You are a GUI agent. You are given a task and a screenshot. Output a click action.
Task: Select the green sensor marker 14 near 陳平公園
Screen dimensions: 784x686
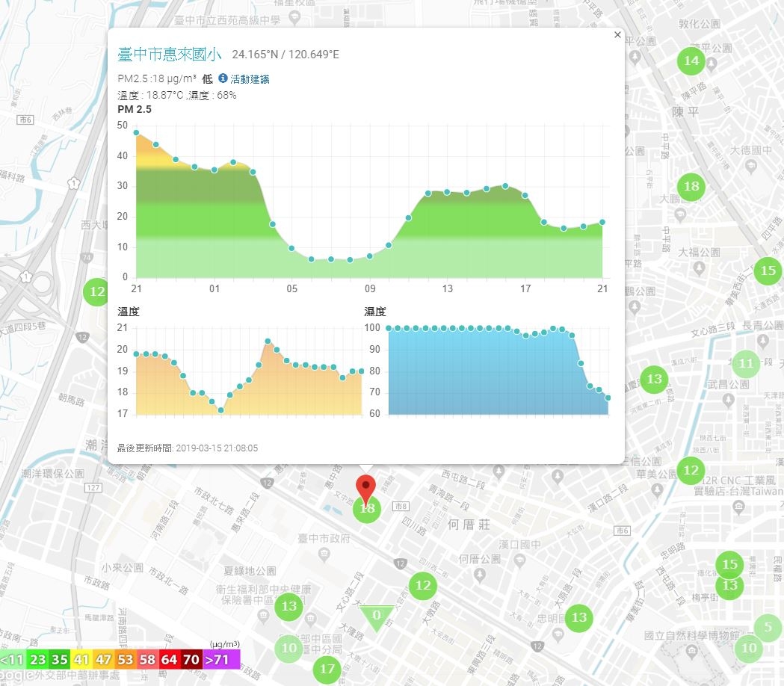tap(691, 61)
